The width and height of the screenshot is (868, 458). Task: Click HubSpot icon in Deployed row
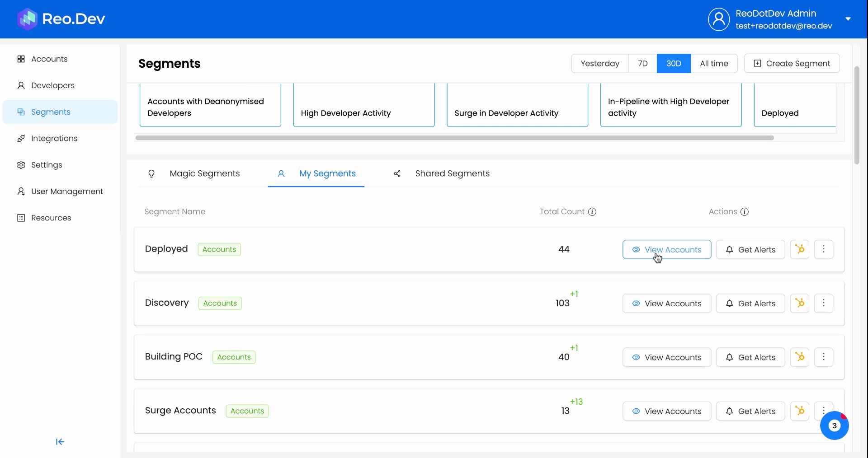point(799,249)
